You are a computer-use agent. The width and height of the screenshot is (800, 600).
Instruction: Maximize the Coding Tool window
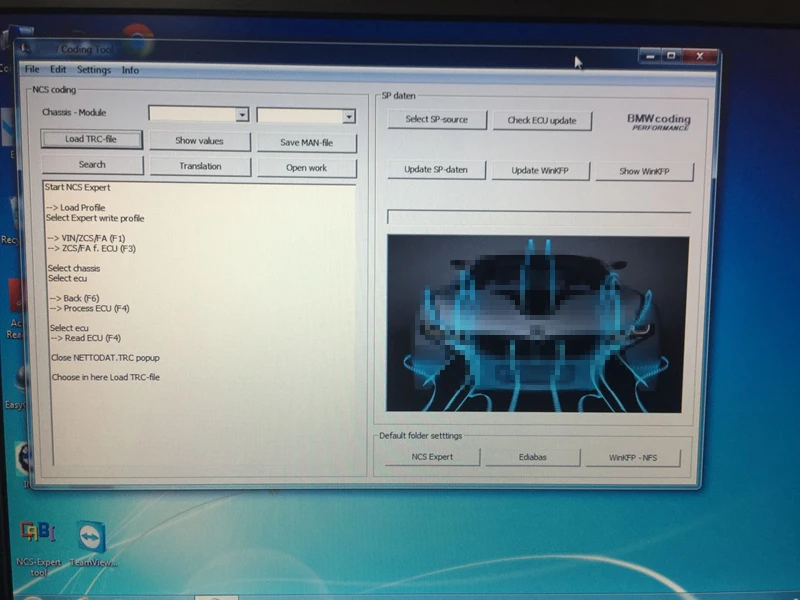point(671,56)
